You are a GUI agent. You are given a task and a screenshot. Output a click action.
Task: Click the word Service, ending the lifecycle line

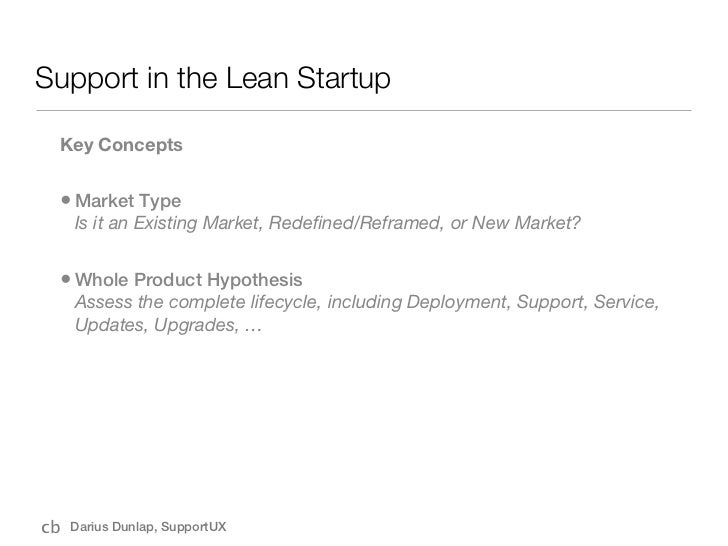628,302
